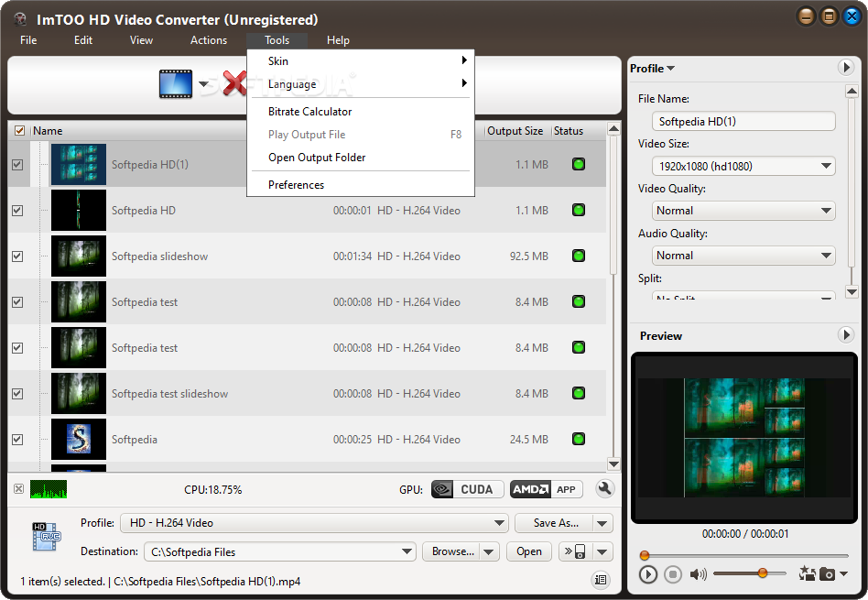The width and height of the screenshot is (868, 600).
Task: Uncheck the Softpedia test slideshow checkbox
Action: pos(17,393)
